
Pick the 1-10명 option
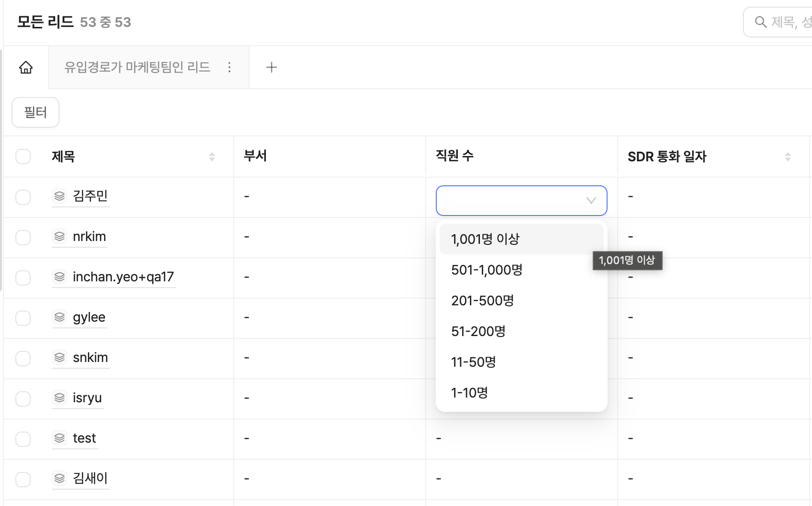click(x=522, y=393)
